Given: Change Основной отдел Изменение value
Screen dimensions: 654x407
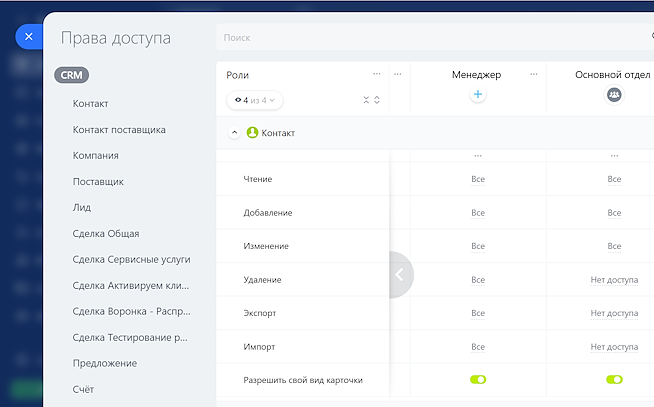Looking at the screenshot, I should tap(614, 246).
